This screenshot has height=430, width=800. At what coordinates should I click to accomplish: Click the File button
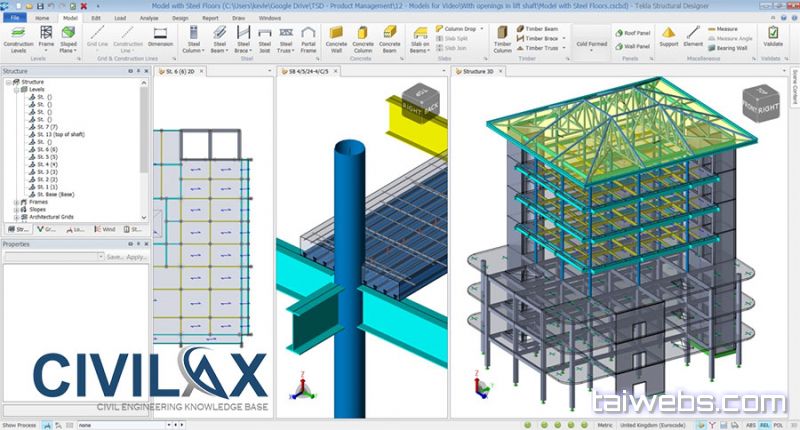pos(15,18)
